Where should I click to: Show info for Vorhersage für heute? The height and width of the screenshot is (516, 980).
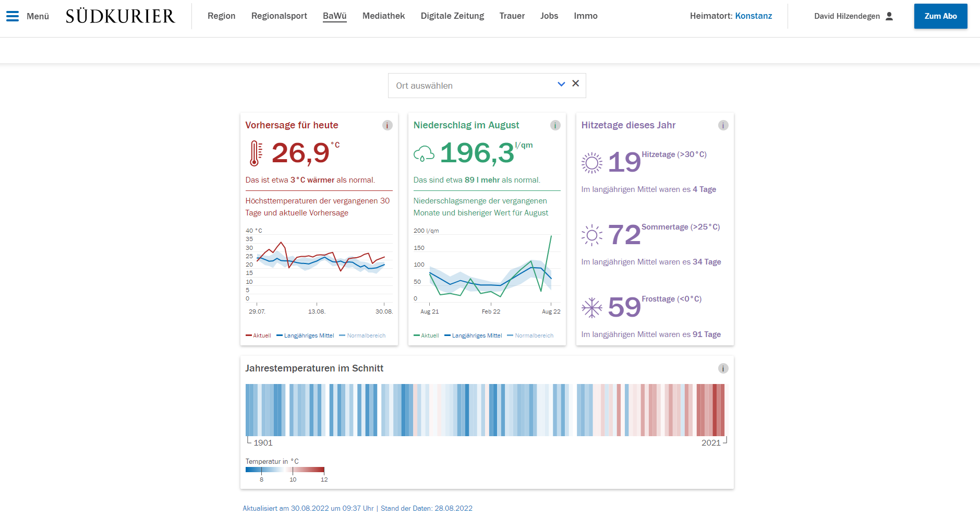[387, 125]
